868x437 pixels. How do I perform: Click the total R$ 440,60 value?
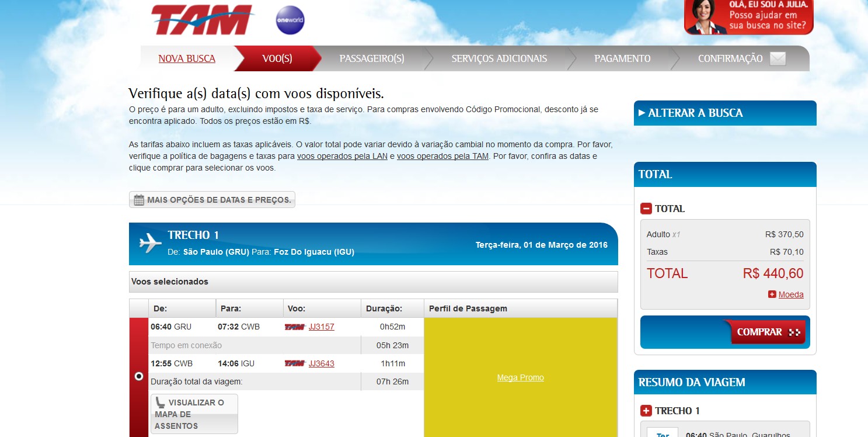pyautogui.click(x=773, y=273)
